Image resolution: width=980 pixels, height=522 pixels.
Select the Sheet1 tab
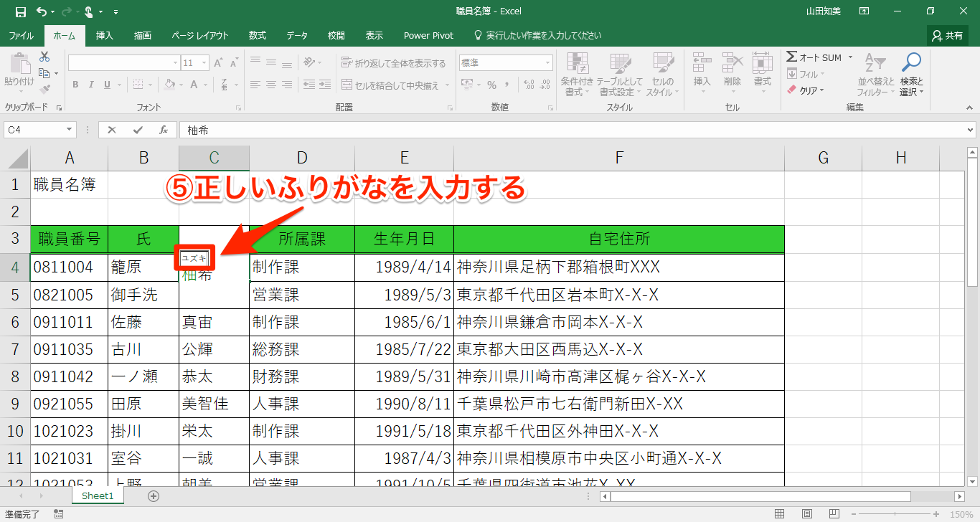pos(98,495)
